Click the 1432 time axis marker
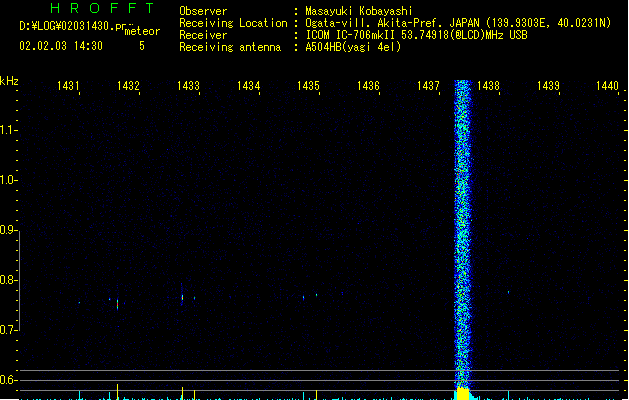 click(128, 86)
